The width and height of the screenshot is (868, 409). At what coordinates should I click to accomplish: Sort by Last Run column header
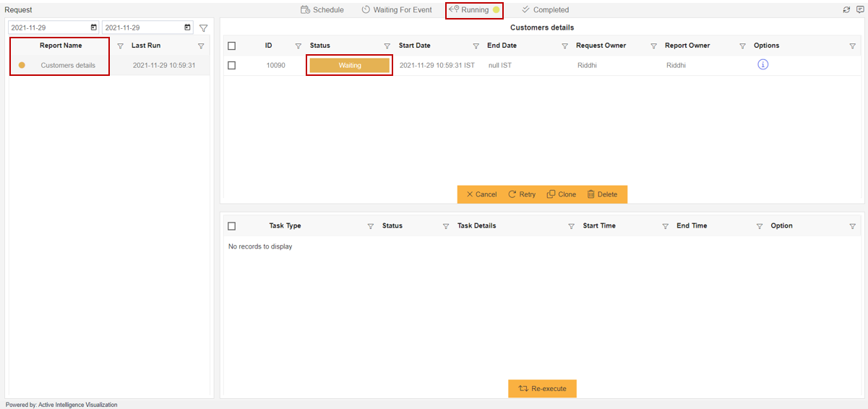(x=146, y=46)
